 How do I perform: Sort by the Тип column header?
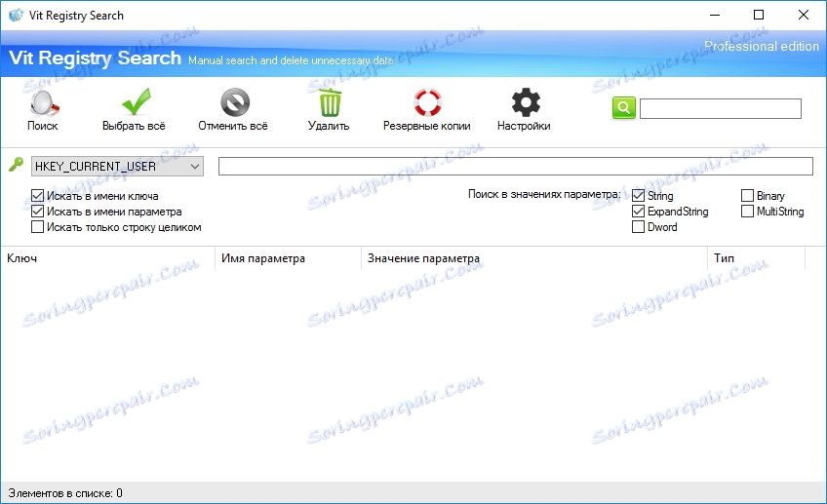pos(757,258)
